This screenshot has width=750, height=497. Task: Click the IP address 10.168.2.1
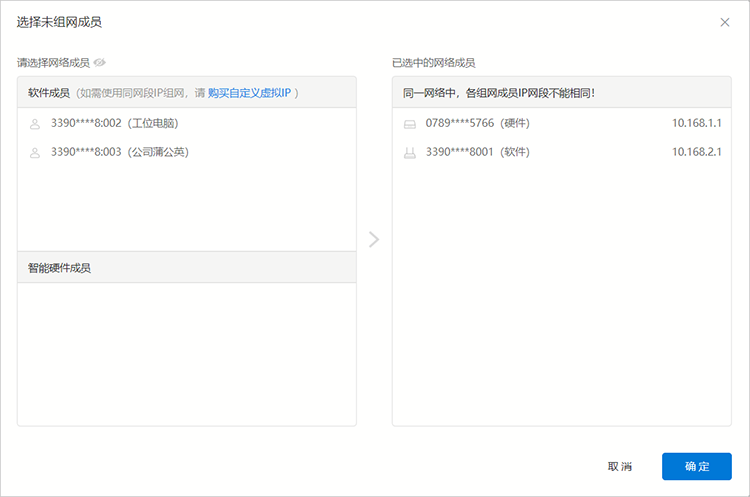click(x=696, y=152)
